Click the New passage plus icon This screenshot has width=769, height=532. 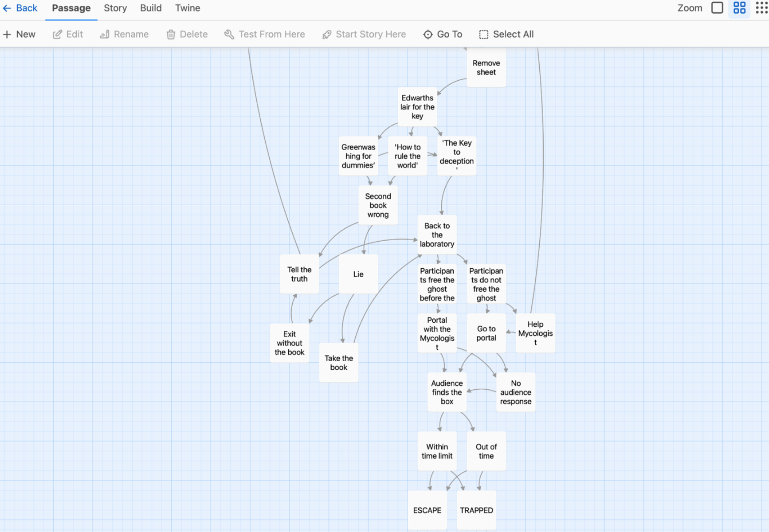pyautogui.click(x=7, y=34)
